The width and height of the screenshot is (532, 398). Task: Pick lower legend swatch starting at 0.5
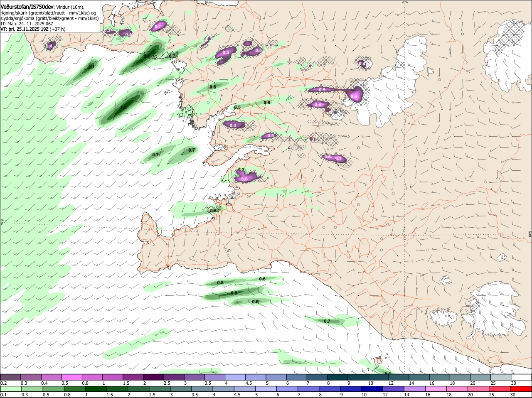[53, 389]
